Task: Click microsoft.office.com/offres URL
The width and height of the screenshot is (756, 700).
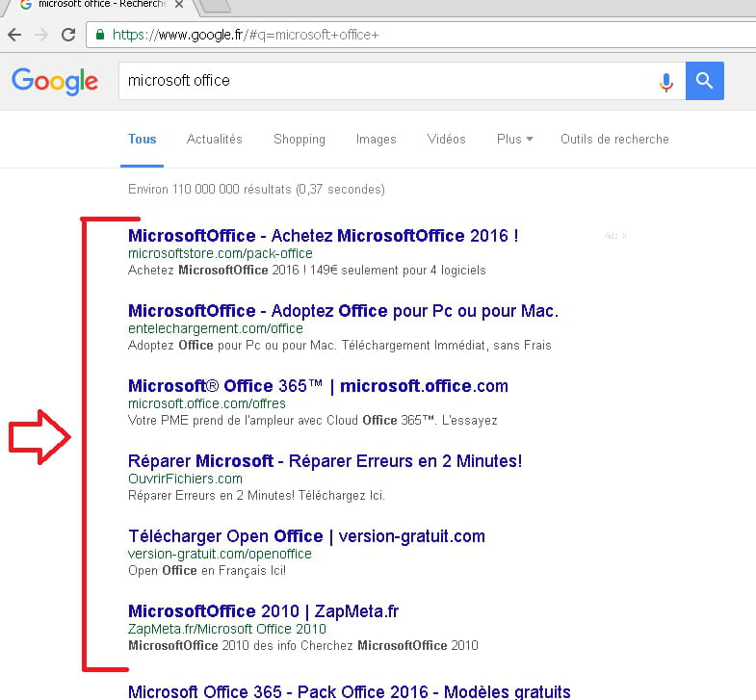Action: click(206, 403)
